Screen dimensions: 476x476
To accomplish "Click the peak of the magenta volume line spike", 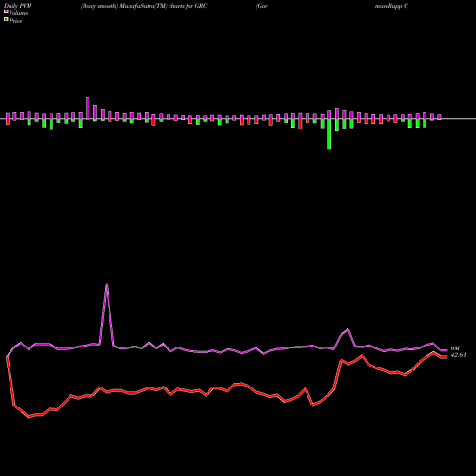I will pyautogui.click(x=107, y=284).
